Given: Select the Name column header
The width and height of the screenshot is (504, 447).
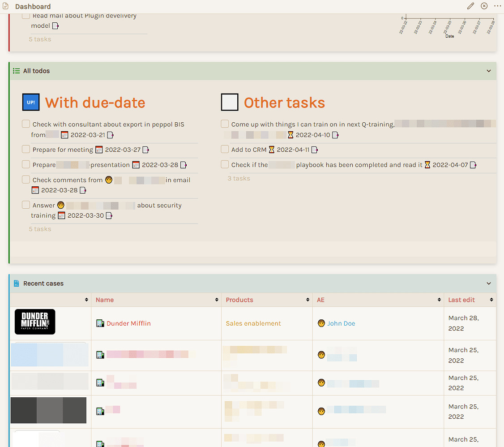Looking at the screenshot, I should coord(104,300).
